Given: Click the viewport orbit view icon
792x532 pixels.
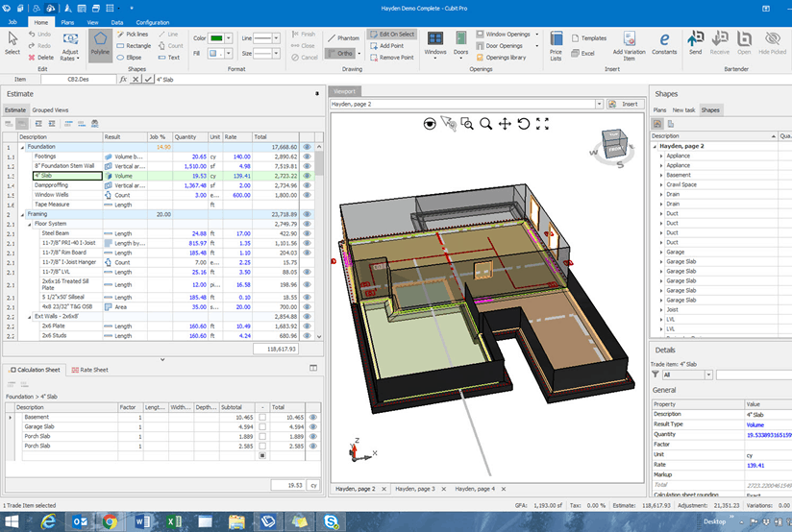Looking at the screenshot, I should (430, 124).
